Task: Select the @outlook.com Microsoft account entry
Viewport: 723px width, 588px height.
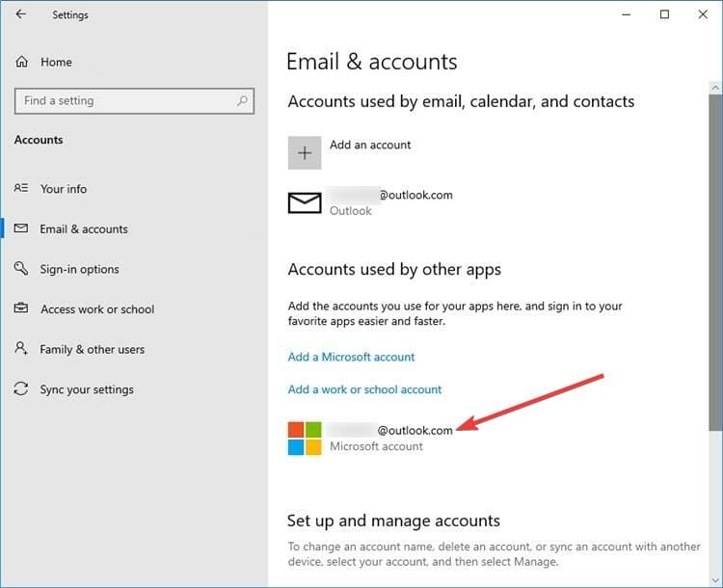Action: click(x=370, y=439)
